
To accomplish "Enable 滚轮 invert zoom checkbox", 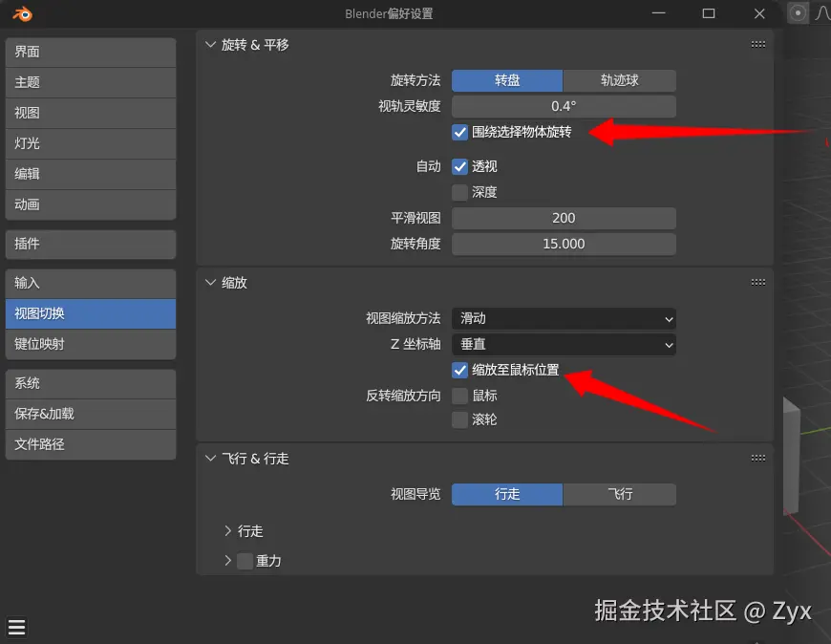I will tap(460, 419).
